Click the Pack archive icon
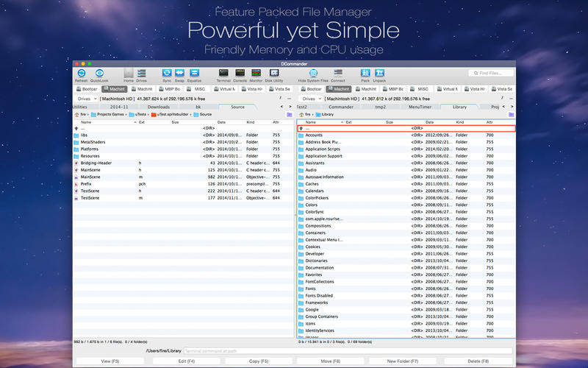 pyautogui.click(x=365, y=73)
